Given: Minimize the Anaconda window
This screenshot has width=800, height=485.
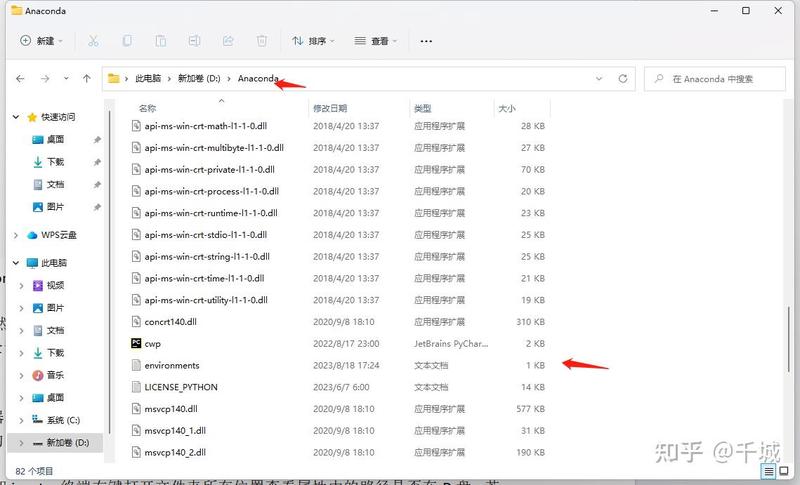Looking at the screenshot, I should (x=714, y=11).
